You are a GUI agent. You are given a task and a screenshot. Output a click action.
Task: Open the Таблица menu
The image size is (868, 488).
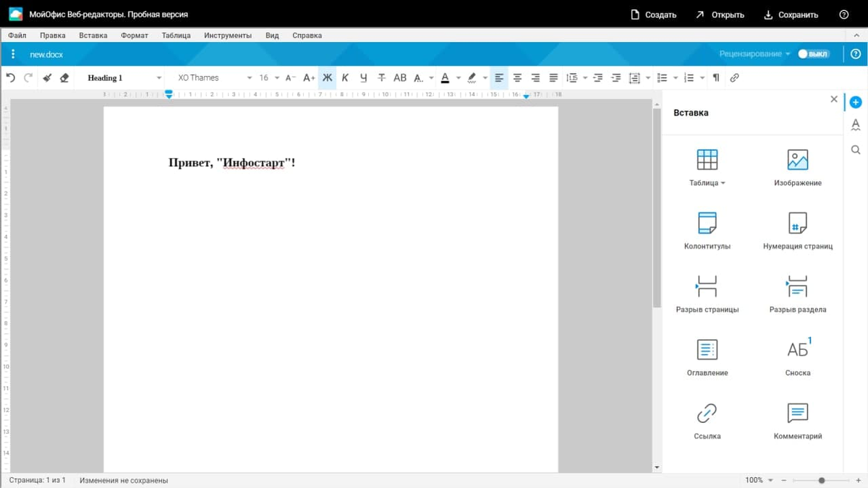tap(176, 35)
